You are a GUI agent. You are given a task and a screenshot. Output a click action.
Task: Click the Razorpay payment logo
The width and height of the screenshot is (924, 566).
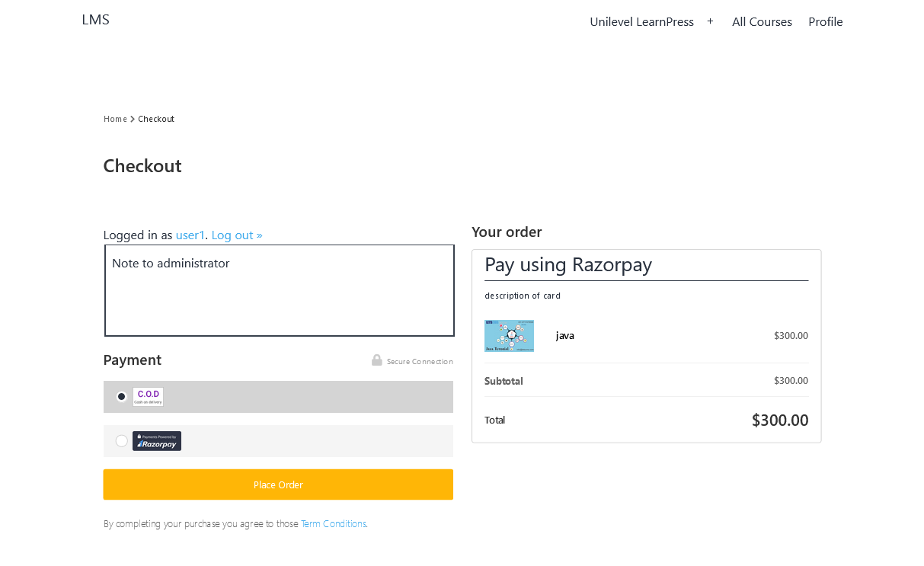click(157, 441)
